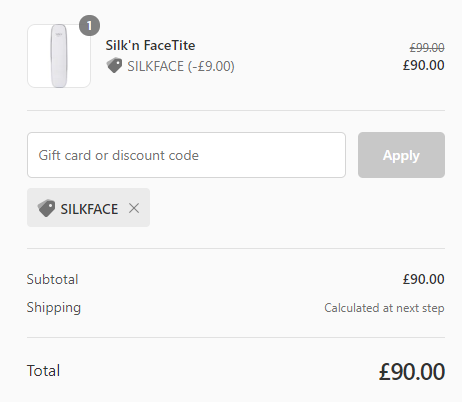This screenshot has height=402, width=462.
Task: Click the divider line below the product row
Action: point(236,110)
